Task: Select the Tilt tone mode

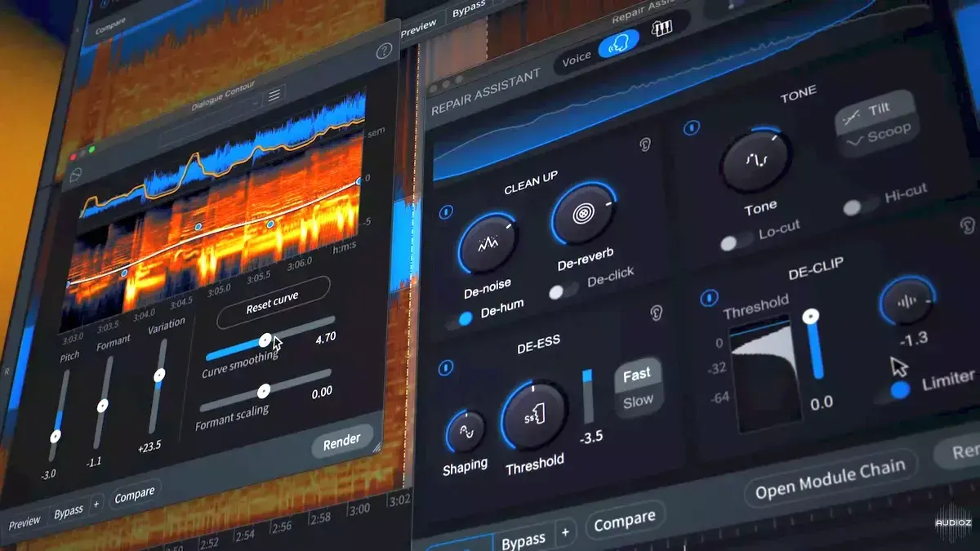Action: pos(874,112)
